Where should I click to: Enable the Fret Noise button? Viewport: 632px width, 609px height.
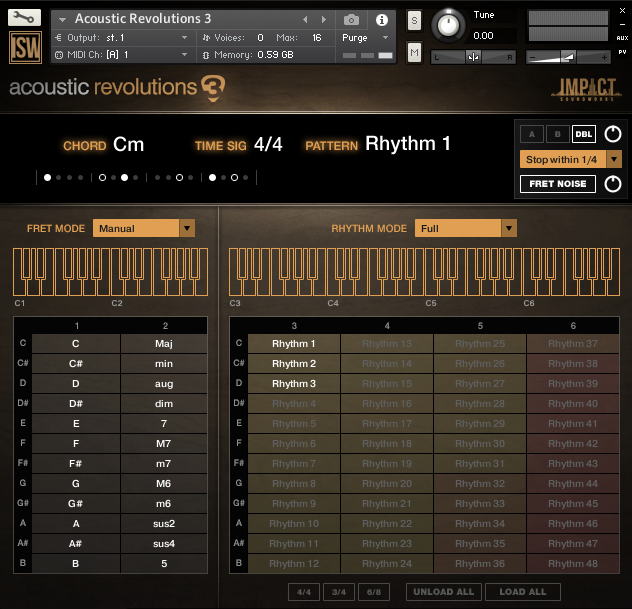(x=557, y=184)
